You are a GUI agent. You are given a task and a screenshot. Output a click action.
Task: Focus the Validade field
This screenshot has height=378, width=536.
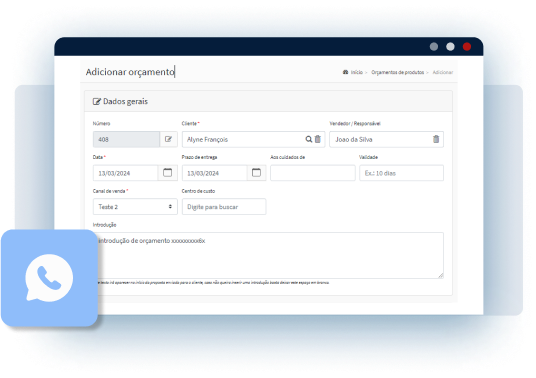click(401, 173)
